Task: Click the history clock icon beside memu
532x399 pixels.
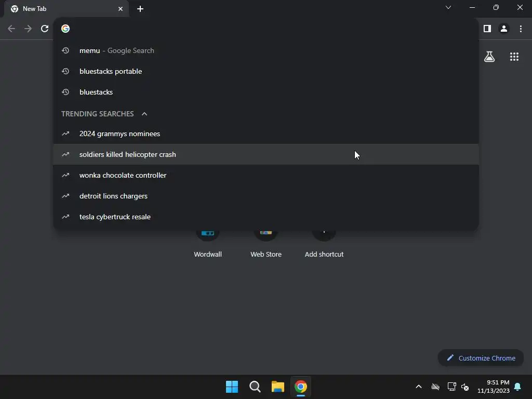Action: [65, 50]
